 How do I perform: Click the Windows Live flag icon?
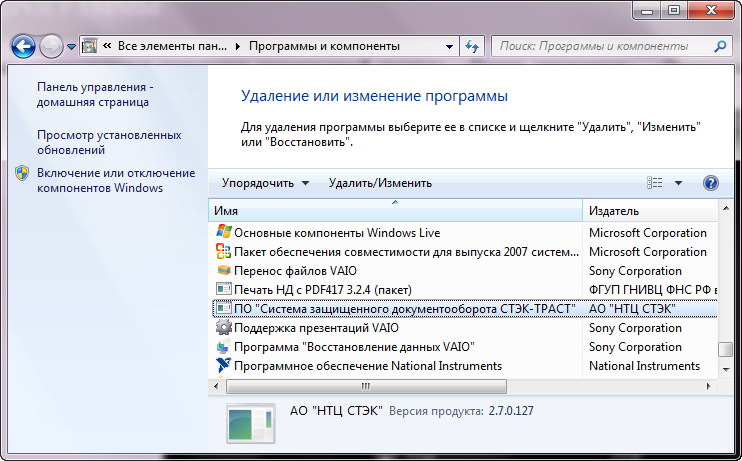[x=224, y=232]
